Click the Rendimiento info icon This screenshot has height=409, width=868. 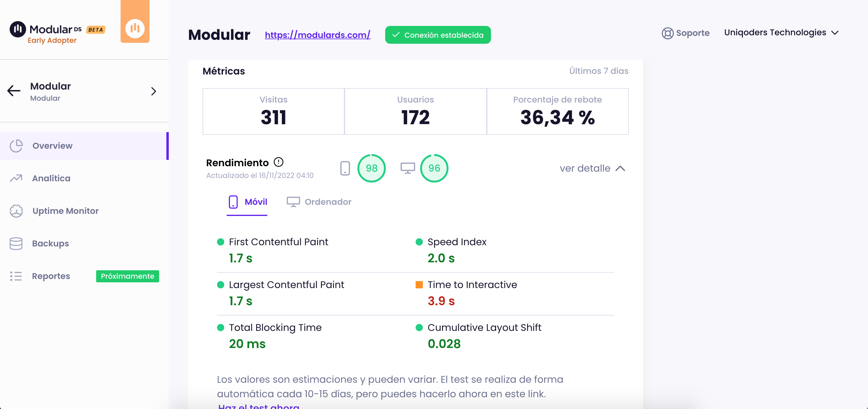pos(278,162)
